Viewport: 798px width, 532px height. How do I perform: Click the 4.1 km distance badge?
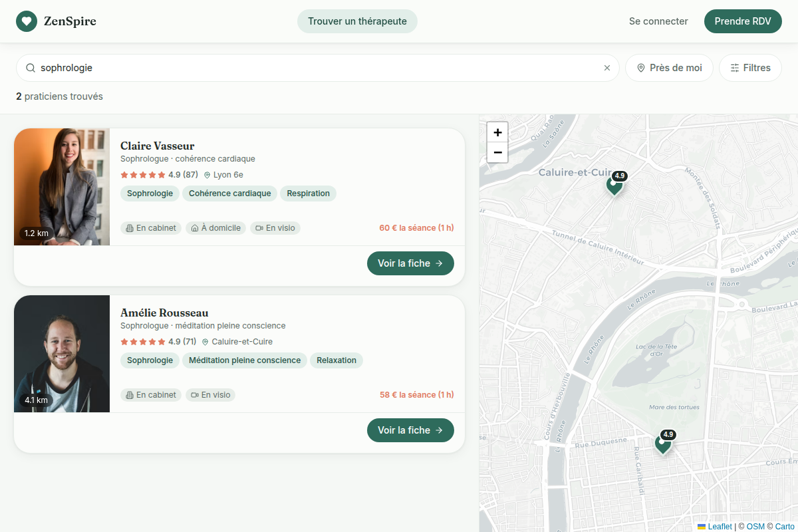37,400
